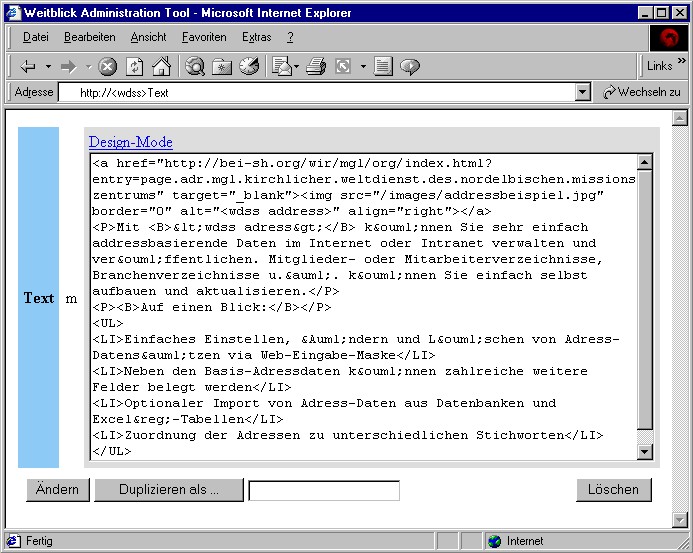Open the ? help menu

[290, 37]
